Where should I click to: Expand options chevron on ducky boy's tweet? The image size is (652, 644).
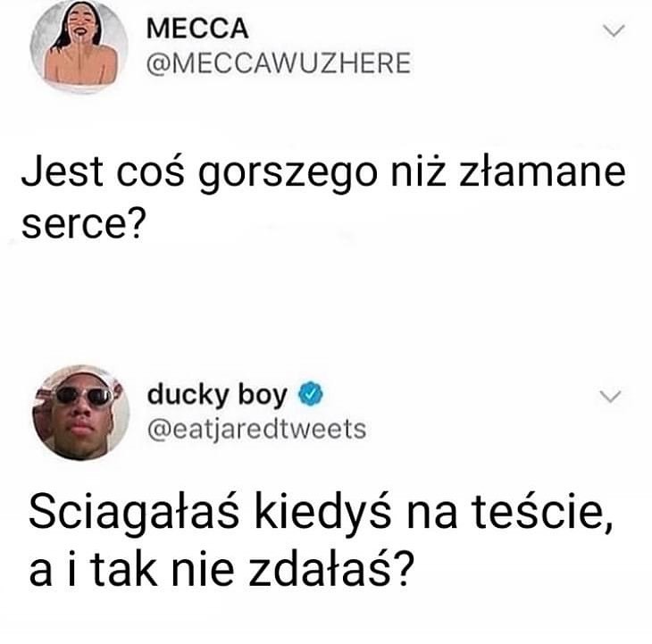(x=610, y=396)
